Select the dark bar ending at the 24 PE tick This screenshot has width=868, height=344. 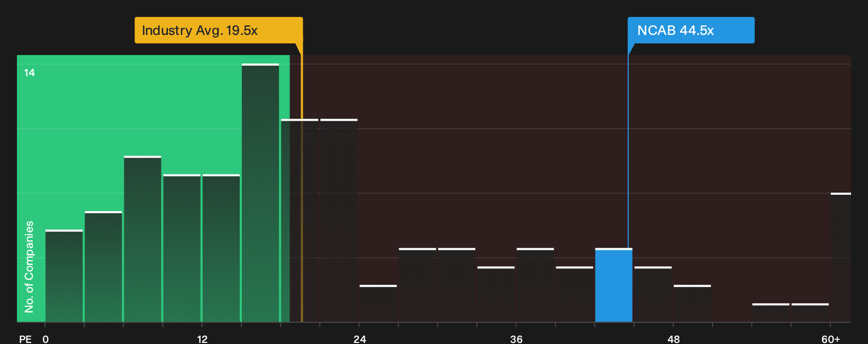[339, 220]
